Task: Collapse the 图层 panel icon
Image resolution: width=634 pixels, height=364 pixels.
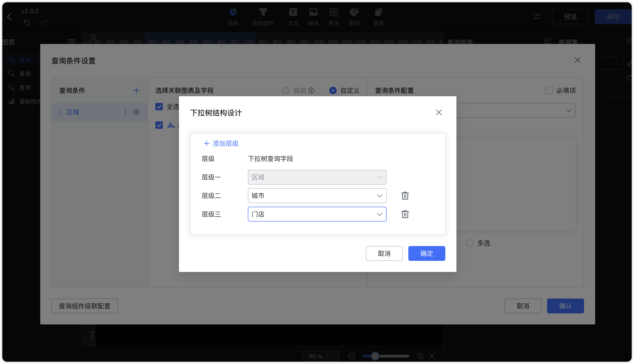Action: point(72,41)
